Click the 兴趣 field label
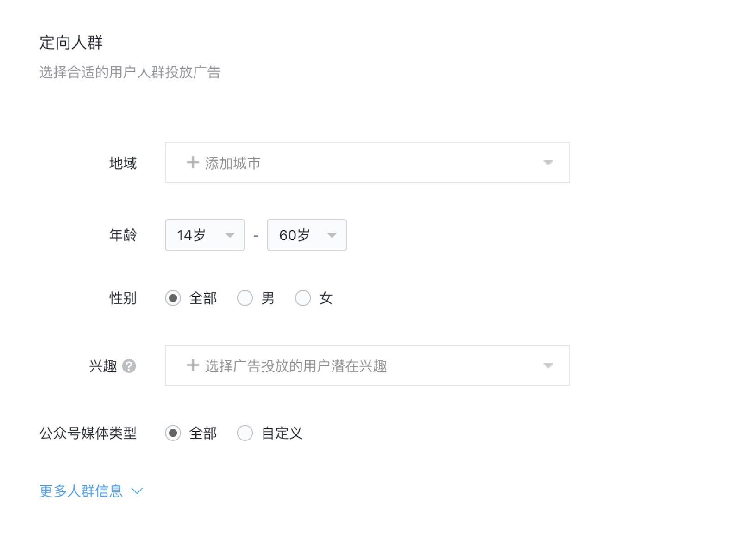741x560 pixels. pyautogui.click(x=103, y=366)
